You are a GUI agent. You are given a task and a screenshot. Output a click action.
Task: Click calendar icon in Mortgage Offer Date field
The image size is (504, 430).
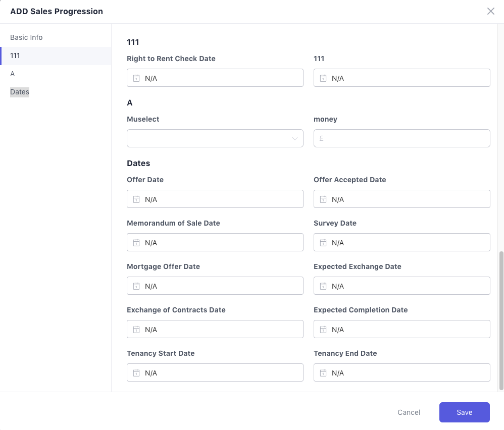(x=136, y=286)
